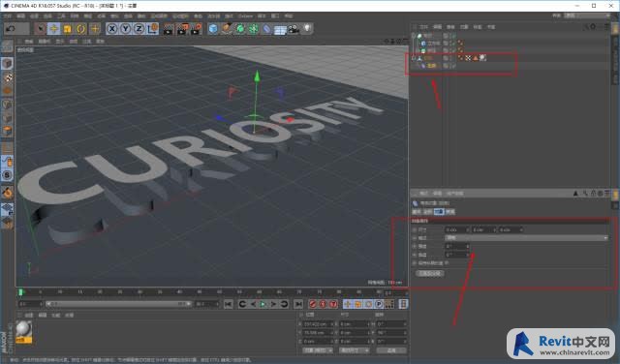Select the Texture mode checker icon
The height and width of the screenshot is (364, 620).
click(x=7, y=77)
